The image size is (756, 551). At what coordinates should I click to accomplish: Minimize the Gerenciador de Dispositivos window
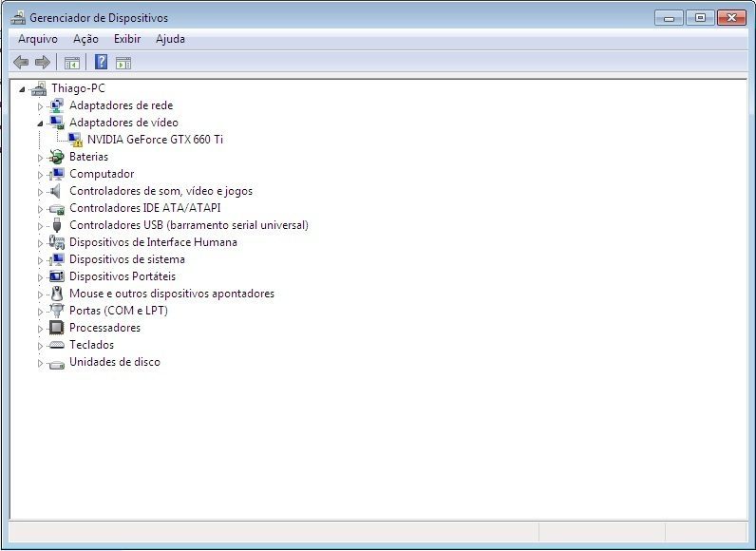[x=669, y=18]
